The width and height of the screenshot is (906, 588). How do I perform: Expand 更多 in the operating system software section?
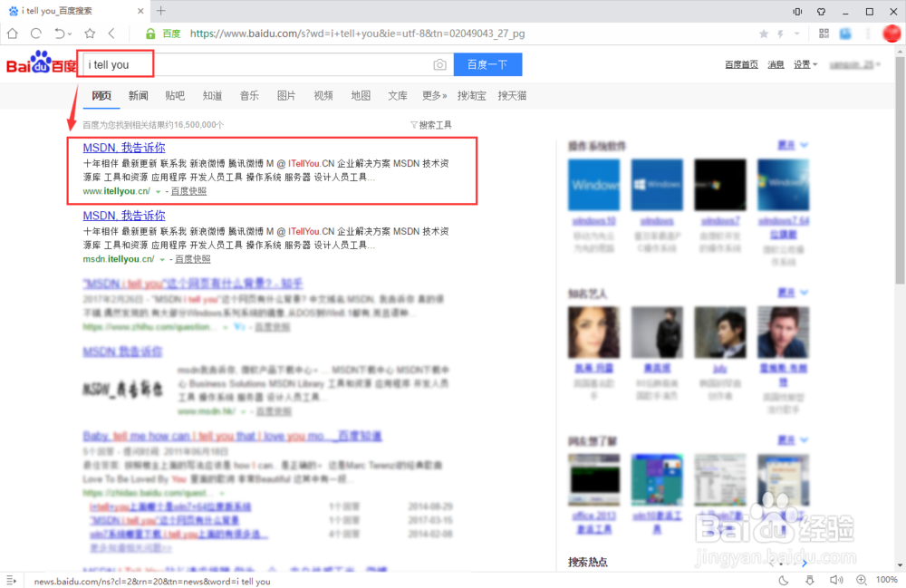(792, 145)
